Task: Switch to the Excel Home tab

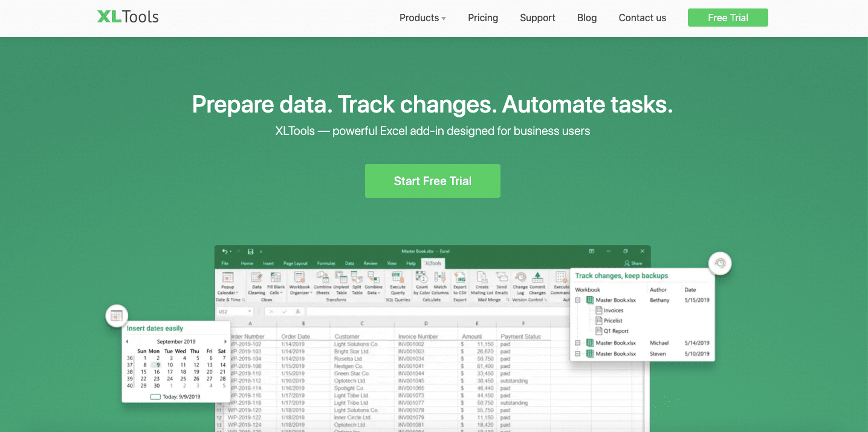Action: (x=247, y=263)
